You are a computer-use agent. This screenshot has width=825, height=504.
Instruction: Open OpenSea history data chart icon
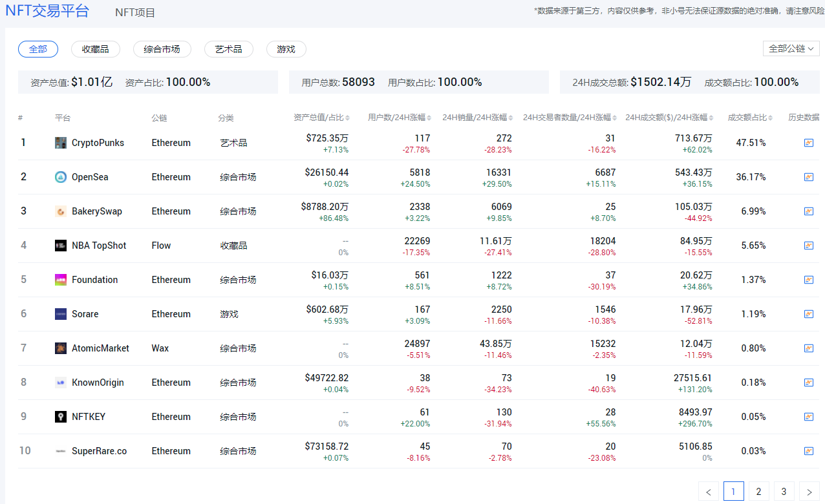[808, 177]
